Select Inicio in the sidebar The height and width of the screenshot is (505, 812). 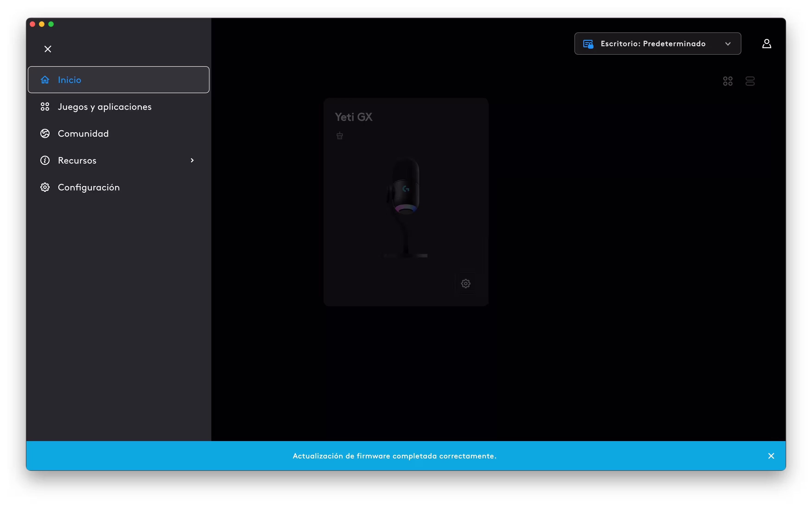click(119, 80)
